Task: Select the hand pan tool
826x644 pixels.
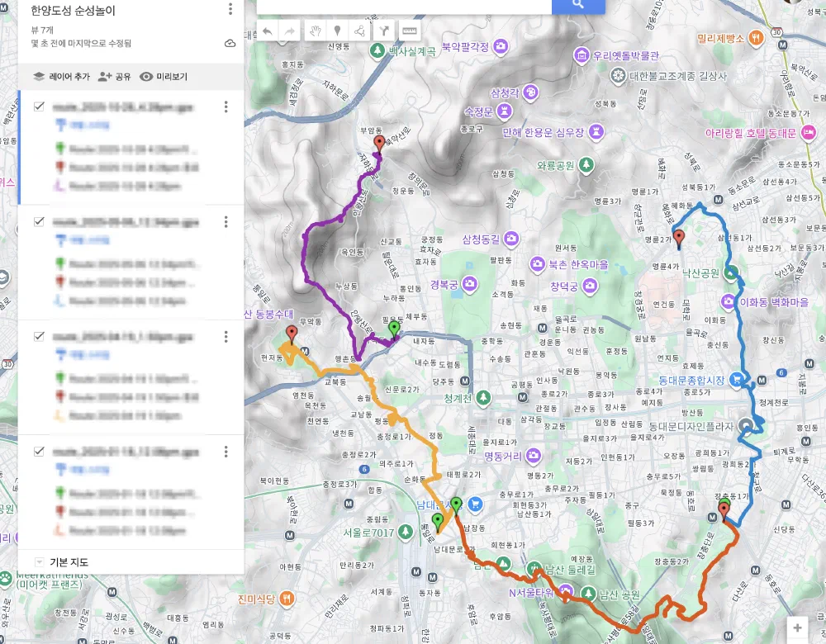Action: [315, 31]
